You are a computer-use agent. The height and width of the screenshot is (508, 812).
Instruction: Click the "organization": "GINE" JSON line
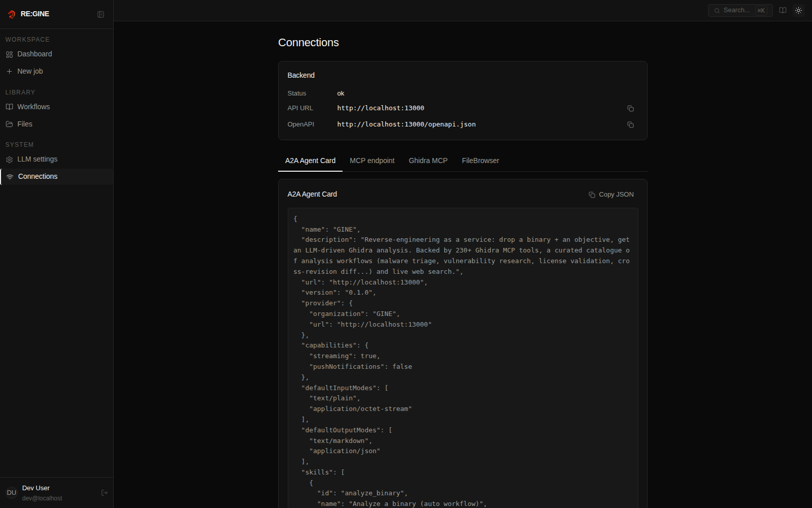pos(354,314)
